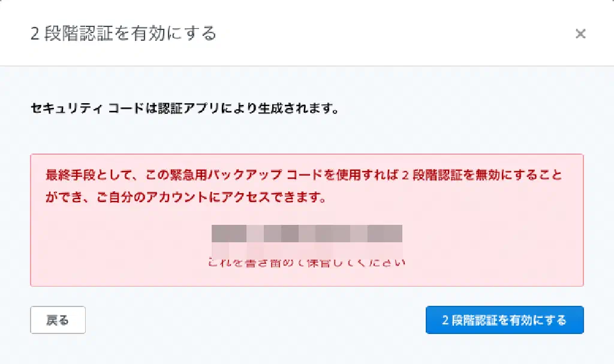Click the dialog title 2段階認証を有効にする

[x=123, y=34]
